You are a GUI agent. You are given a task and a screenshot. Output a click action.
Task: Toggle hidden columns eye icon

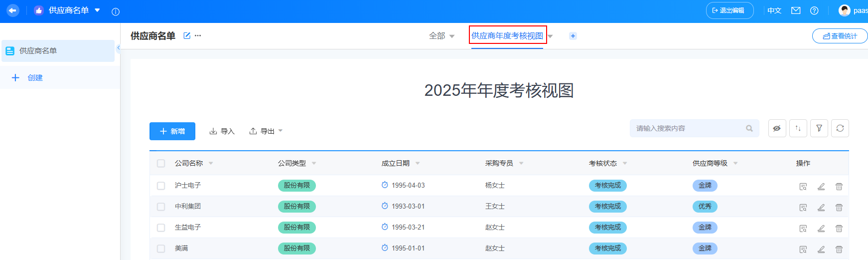point(777,128)
